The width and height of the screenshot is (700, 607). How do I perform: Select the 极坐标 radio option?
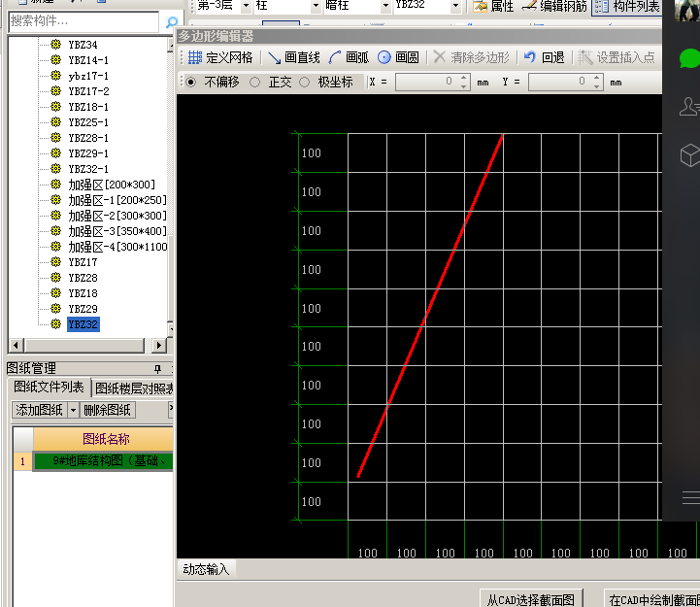coord(304,83)
